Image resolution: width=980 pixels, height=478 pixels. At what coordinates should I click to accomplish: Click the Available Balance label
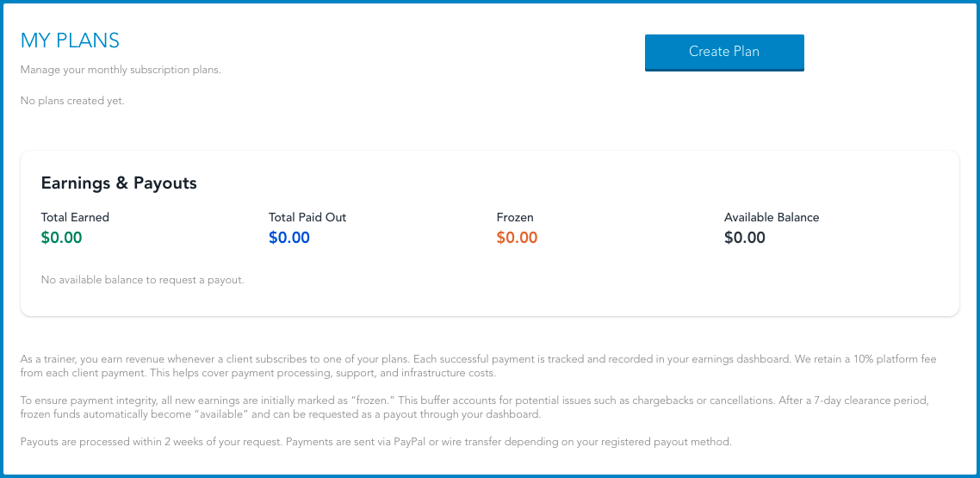tap(772, 217)
